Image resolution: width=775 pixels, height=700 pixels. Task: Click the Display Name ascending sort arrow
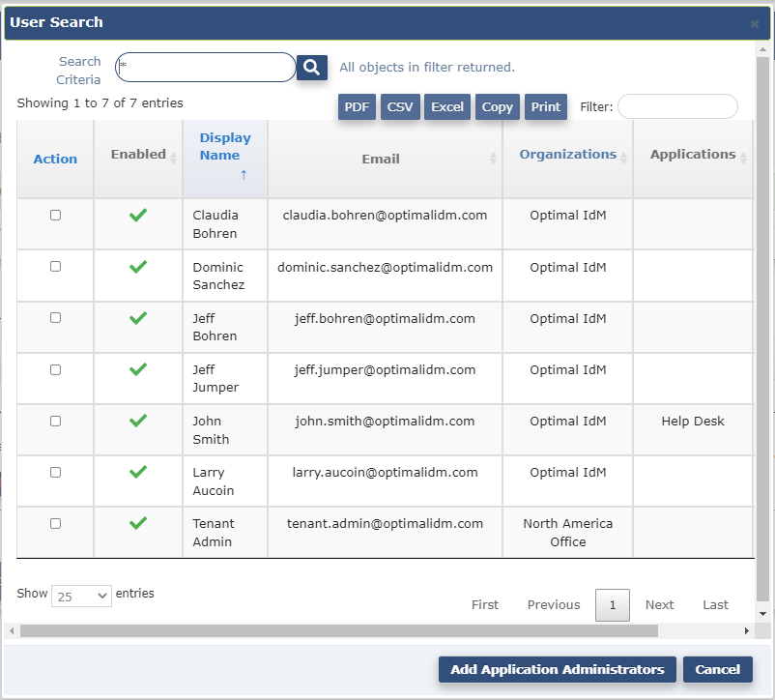(244, 174)
